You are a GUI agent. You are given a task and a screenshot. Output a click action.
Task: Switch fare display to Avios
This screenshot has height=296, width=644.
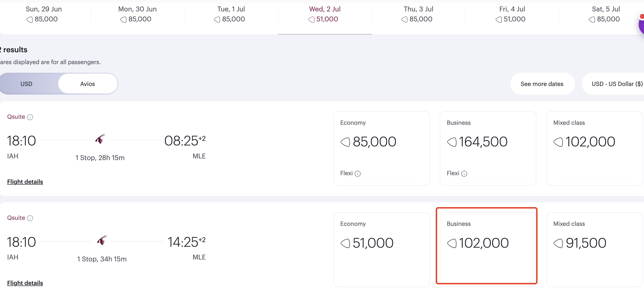click(88, 84)
